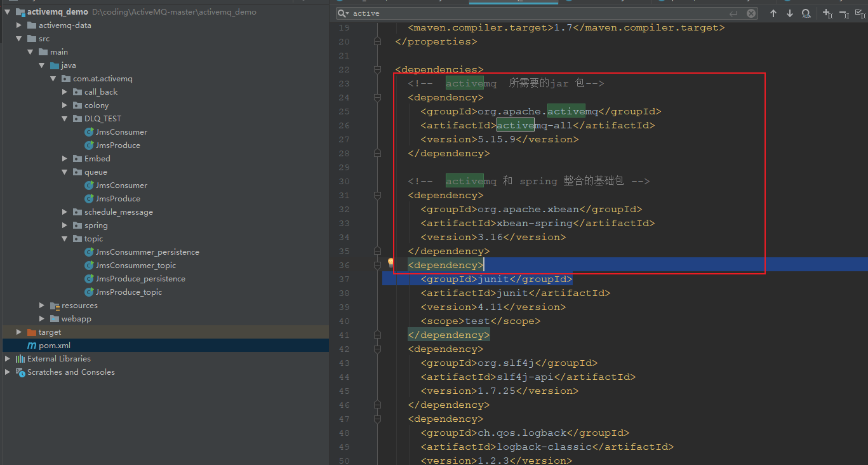This screenshot has width=868, height=465.
Task: Click the 'slf4j-api' artifactId text
Action: click(525, 377)
